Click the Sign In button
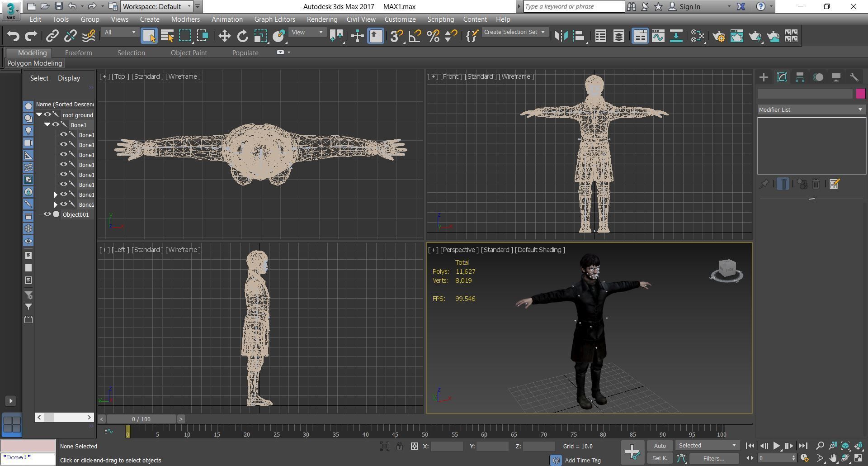This screenshot has width=868, height=466. 684,6
